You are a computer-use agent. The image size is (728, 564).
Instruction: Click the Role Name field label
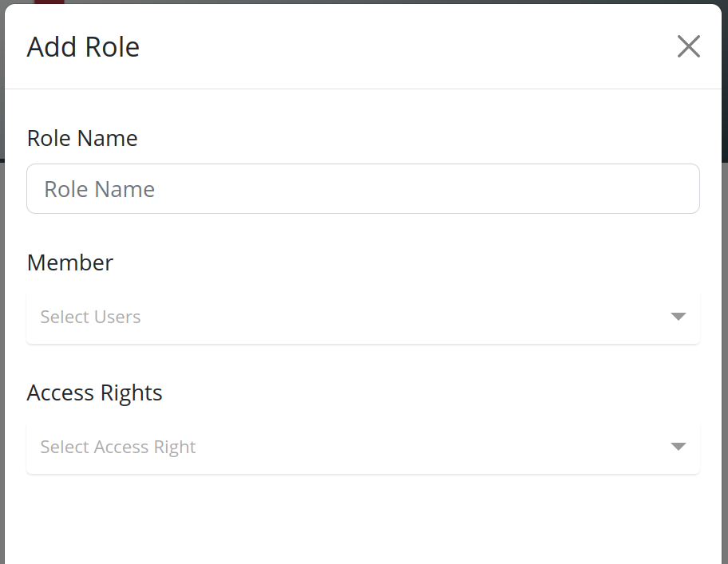(82, 138)
